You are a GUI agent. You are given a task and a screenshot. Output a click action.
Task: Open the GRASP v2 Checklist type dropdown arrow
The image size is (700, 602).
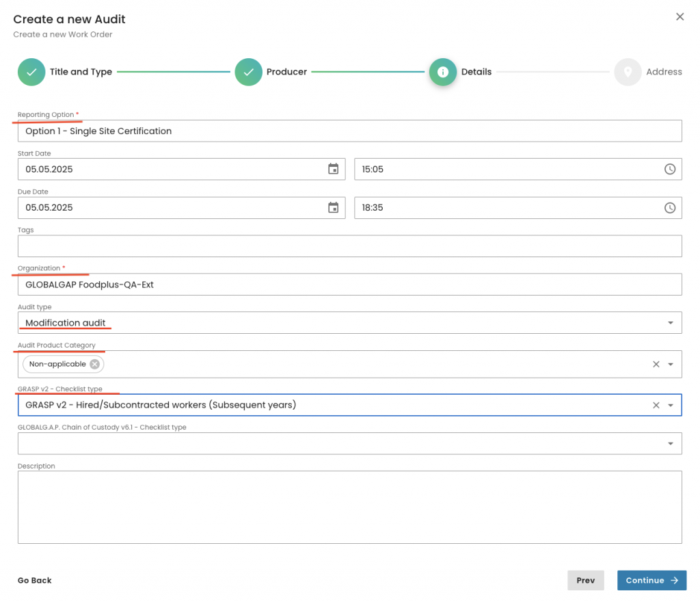(670, 405)
